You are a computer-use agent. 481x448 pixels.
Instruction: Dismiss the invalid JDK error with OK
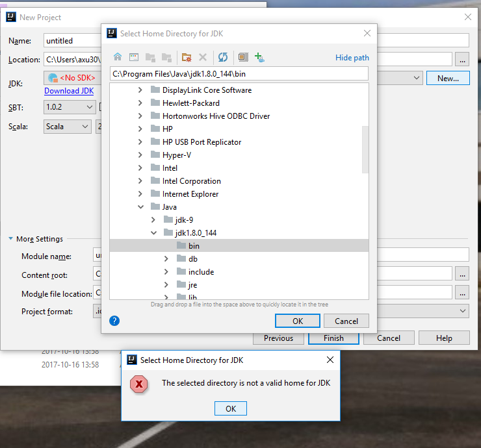[x=231, y=408]
